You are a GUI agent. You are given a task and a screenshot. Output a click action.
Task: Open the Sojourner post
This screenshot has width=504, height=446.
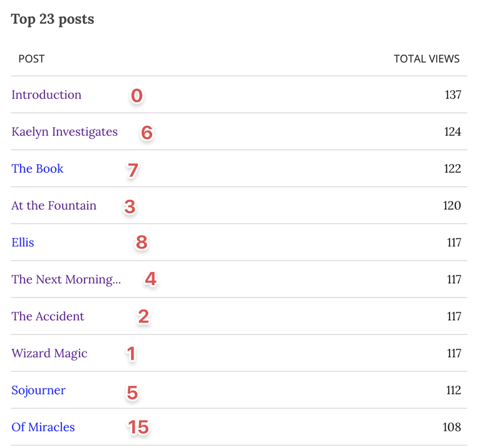coord(38,391)
